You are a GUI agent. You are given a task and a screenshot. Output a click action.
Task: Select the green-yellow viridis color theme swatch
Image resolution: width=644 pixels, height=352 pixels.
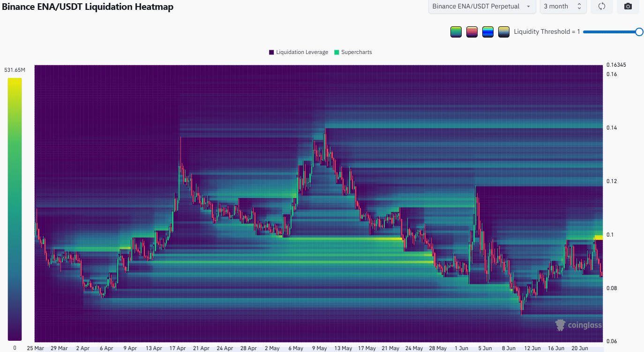tap(456, 32)
